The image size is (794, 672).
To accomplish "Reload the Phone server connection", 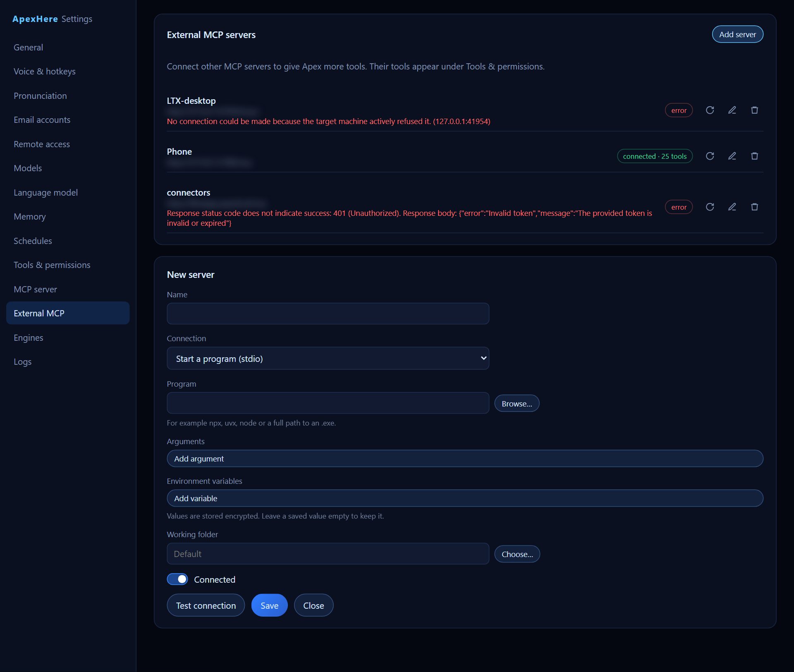I will 710,156.
